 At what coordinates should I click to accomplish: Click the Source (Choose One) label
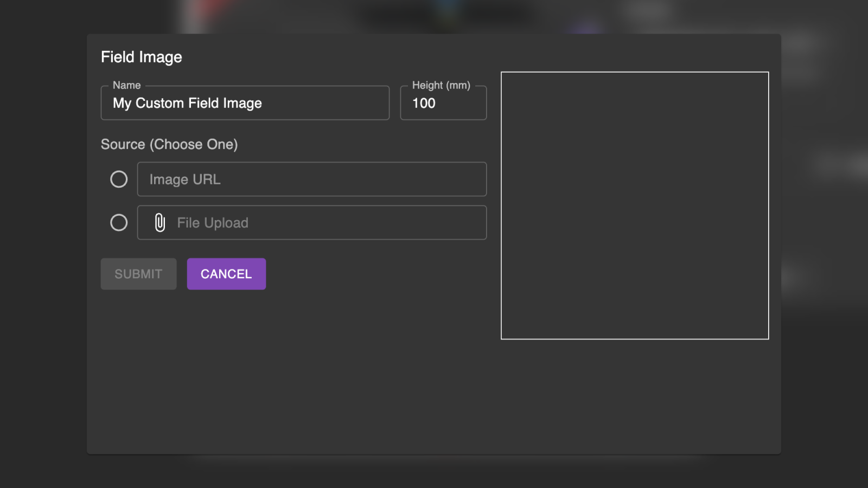point(169,144)
